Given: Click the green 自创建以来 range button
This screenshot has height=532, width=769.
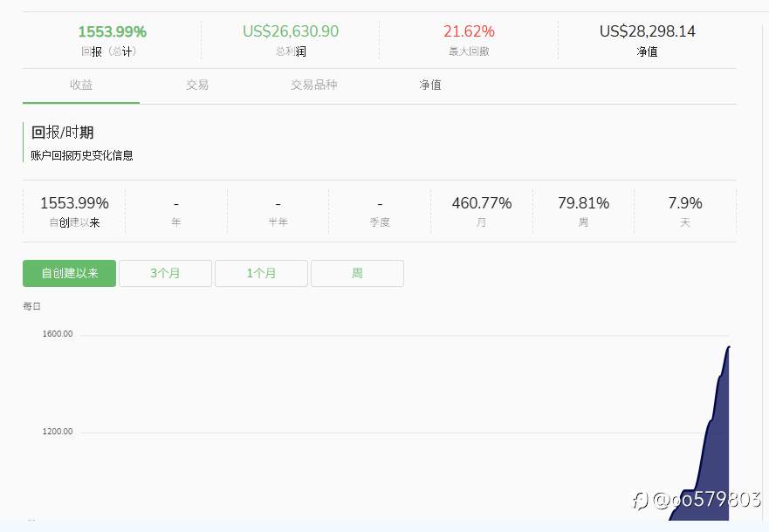Looking at the screenshot, I should (x=69, y=273).
